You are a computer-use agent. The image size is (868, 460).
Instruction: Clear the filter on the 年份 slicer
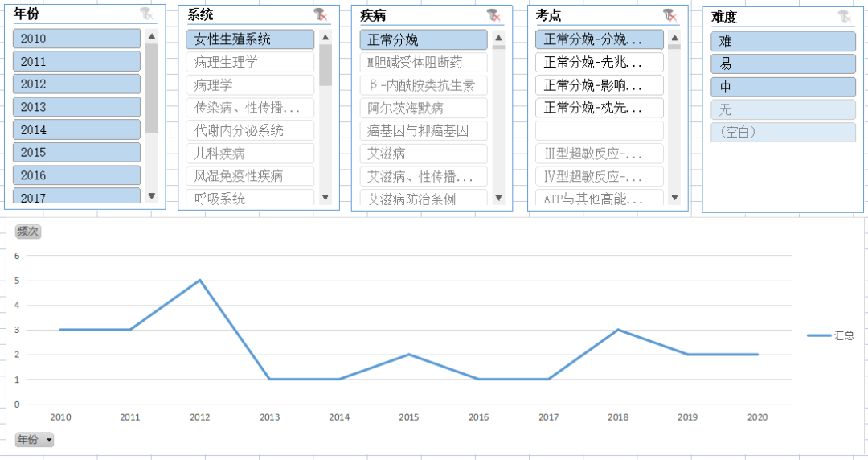click(145, 14)
